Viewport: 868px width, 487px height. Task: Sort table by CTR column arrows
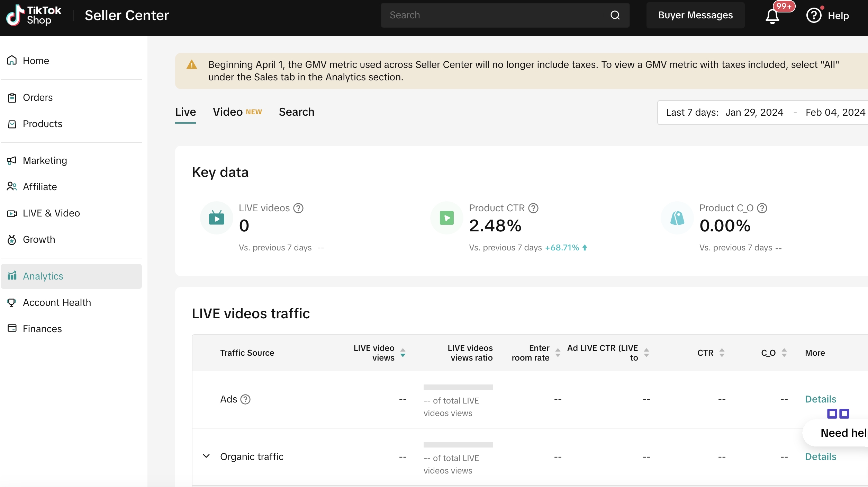722,353
